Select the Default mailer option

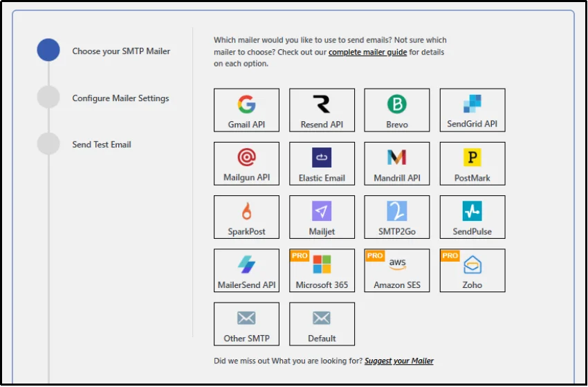[x=322, y=324]
